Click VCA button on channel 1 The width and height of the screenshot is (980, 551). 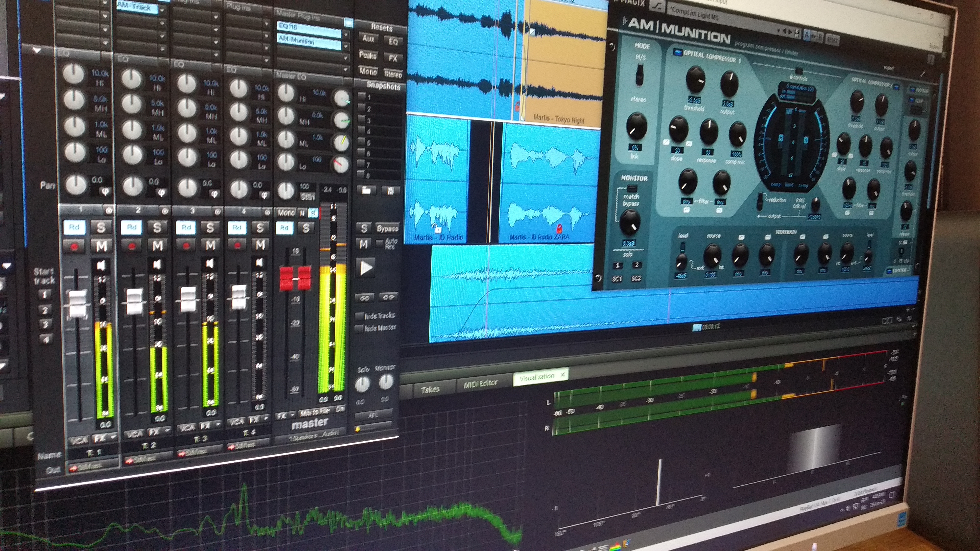tap(79, 441)
